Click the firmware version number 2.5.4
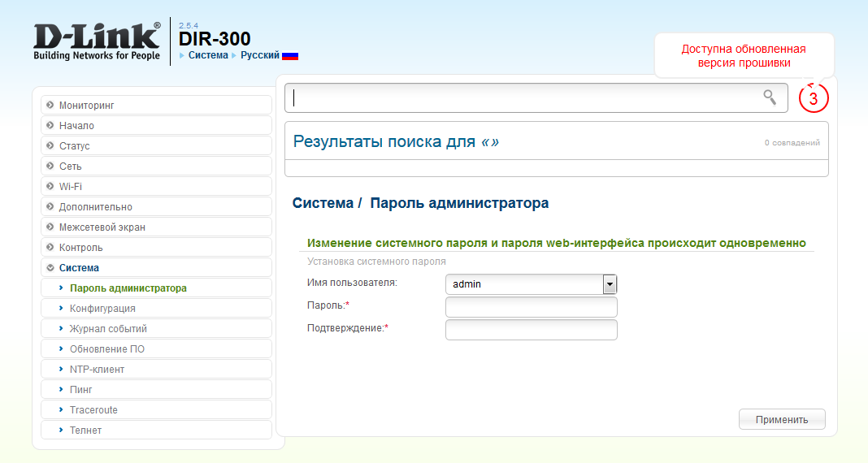 (189, 25)
